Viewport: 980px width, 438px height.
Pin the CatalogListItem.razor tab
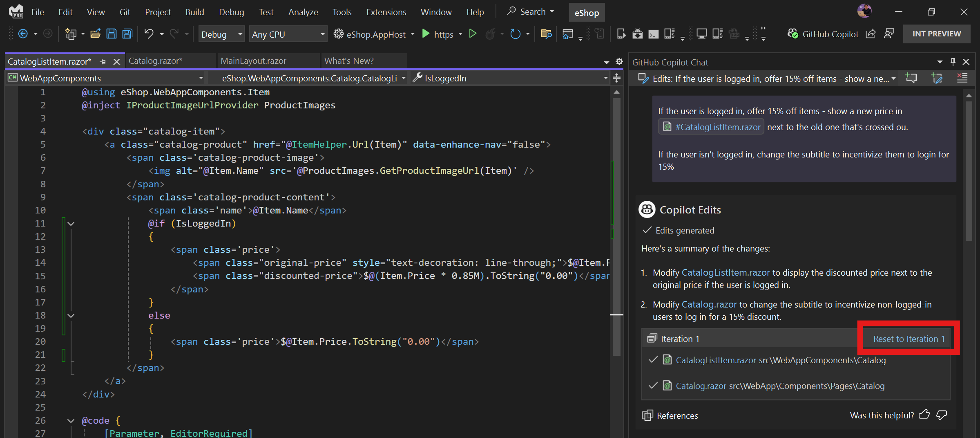pyautogui.click(x=103, y=62)
